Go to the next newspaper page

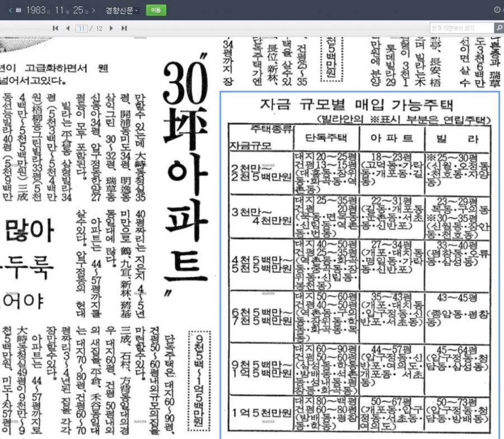tap(111, 29)
